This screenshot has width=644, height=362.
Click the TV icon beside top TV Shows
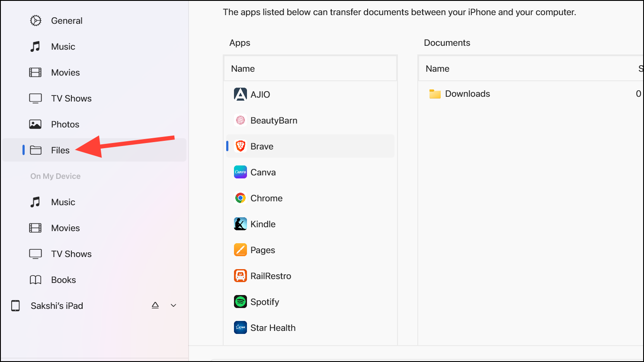[x=35, y=98]
